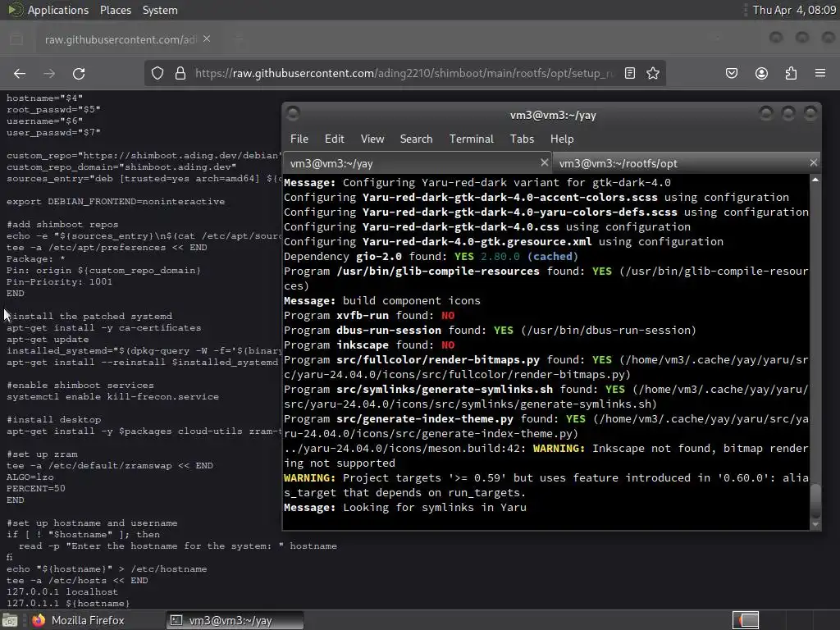Open the System panel menu
This screenshot has height=630, width=840.
tap(160, 10)
